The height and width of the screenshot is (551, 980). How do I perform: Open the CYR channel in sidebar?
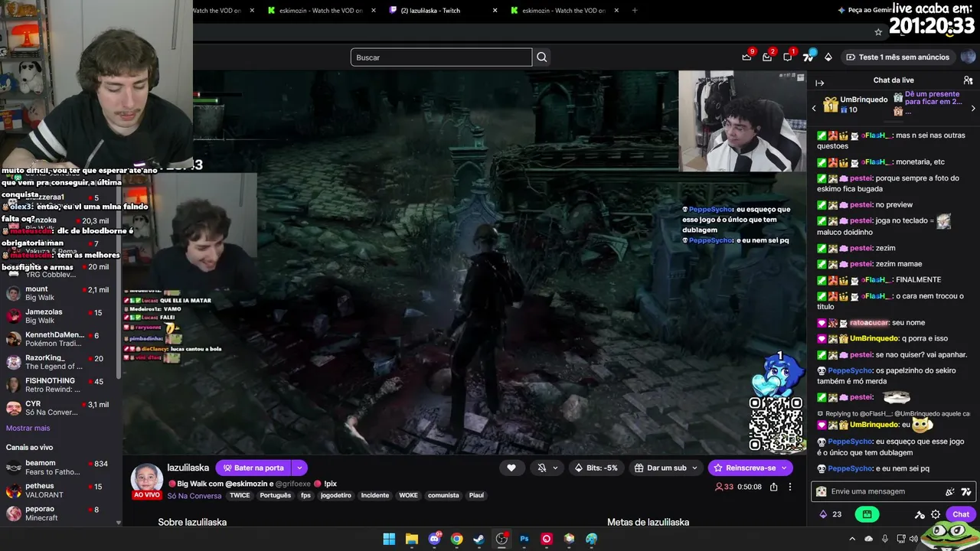[x=60, y=408]
